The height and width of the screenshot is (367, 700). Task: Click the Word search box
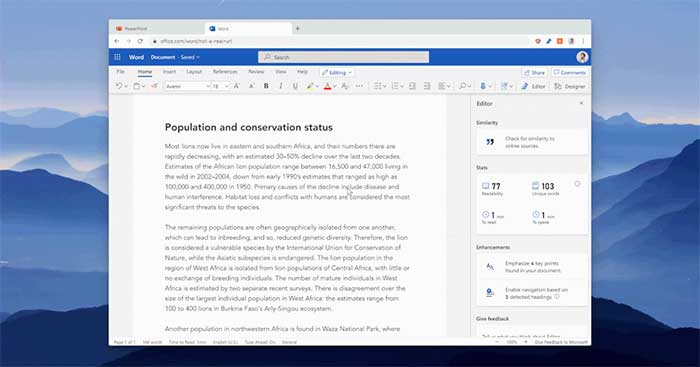[x=343, y=57]
